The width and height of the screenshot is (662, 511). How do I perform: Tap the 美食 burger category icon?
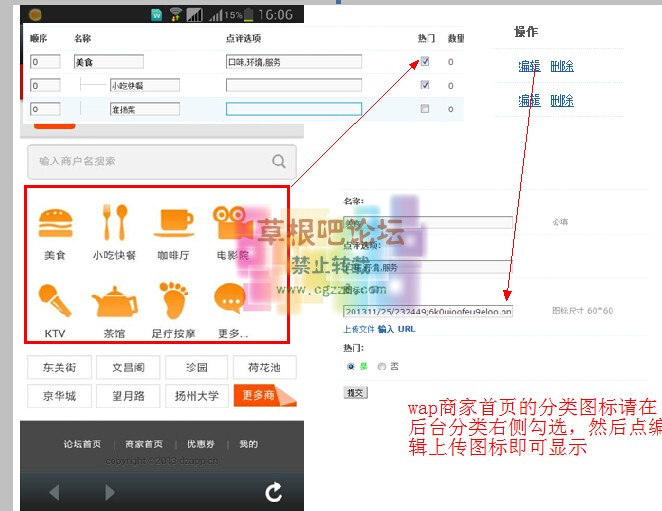tap(55, 223)
